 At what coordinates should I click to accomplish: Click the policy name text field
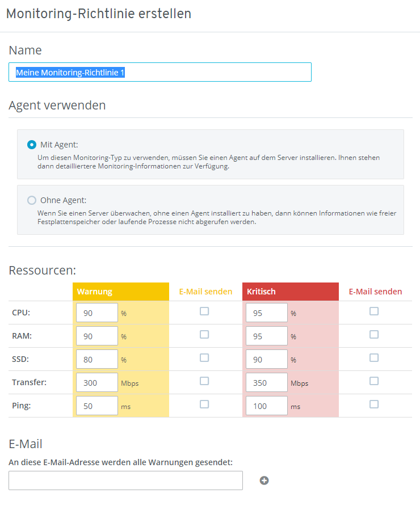coord(160,72)
